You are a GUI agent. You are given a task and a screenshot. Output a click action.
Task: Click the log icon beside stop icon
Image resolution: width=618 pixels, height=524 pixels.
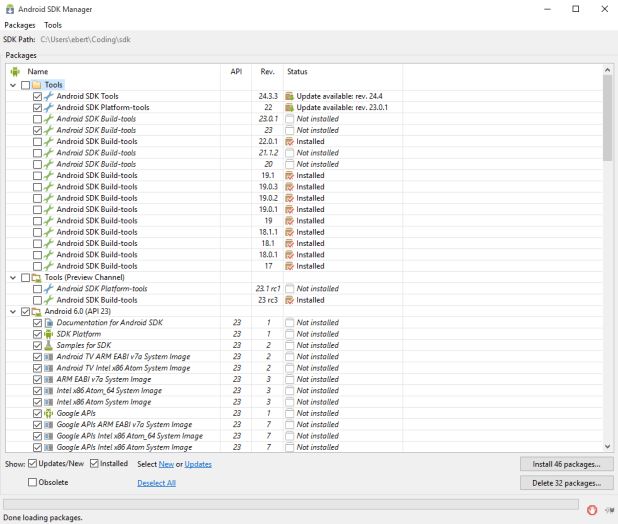pyautogui.click(x=609, y=510)
